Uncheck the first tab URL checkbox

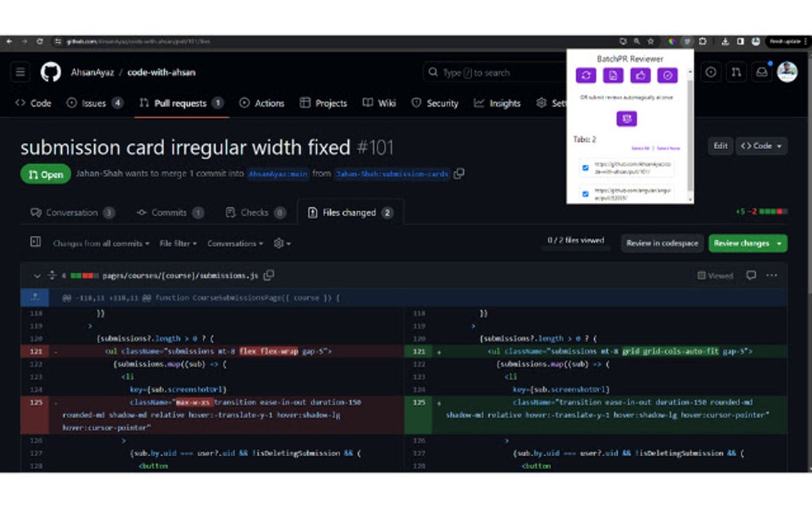point(585,167)
